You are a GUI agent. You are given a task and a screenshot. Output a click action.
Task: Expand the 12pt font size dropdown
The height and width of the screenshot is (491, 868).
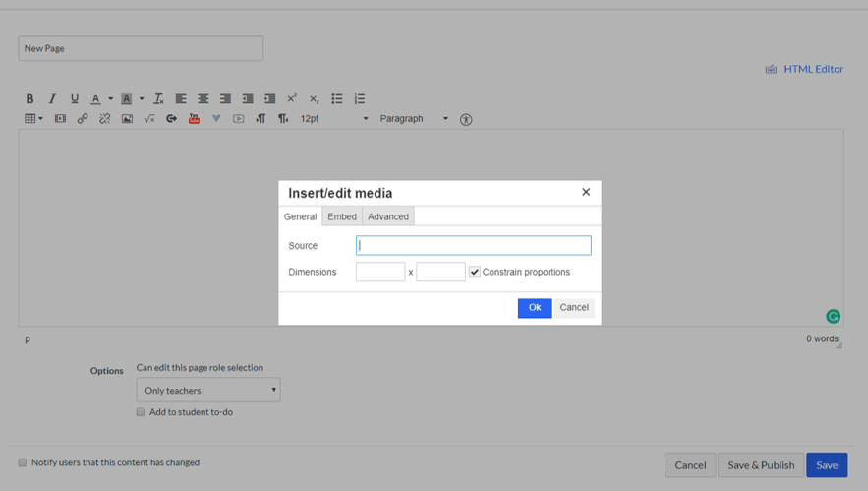pos(334,119)
